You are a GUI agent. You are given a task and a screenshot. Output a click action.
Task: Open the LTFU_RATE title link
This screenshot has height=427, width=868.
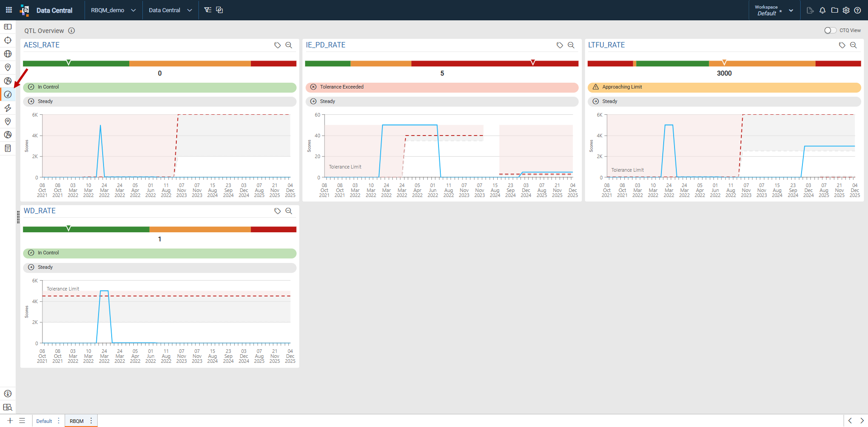606,45
